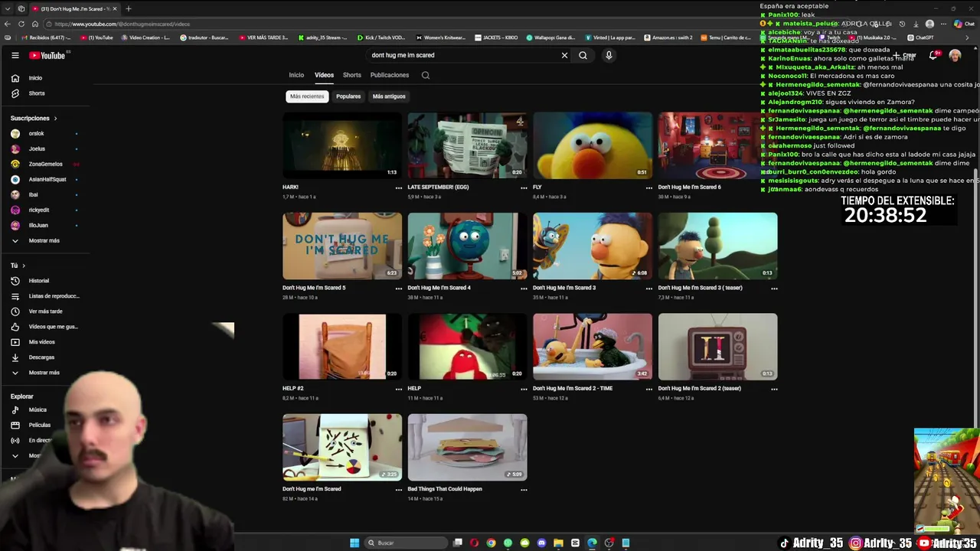Open the HARK! video thumbnail
This screenshot has height=551, width=980.
(x=341, y=145)
